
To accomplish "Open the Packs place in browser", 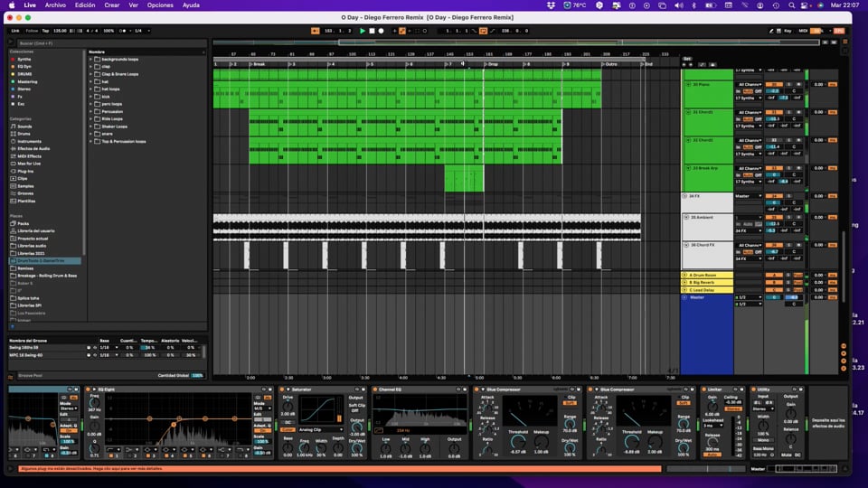I will point(23,223).
